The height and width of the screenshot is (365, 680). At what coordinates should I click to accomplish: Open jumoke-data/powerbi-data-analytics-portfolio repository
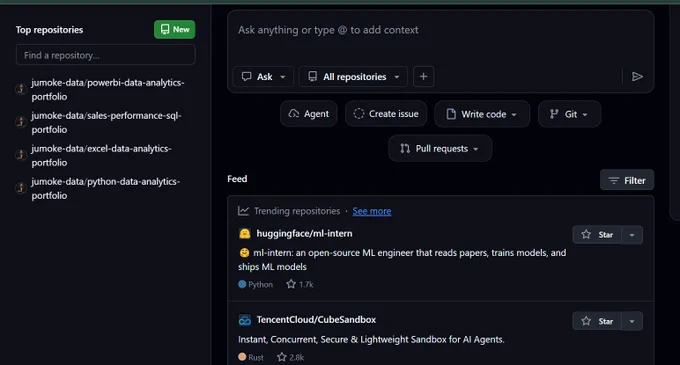click(x=108, y=89)
